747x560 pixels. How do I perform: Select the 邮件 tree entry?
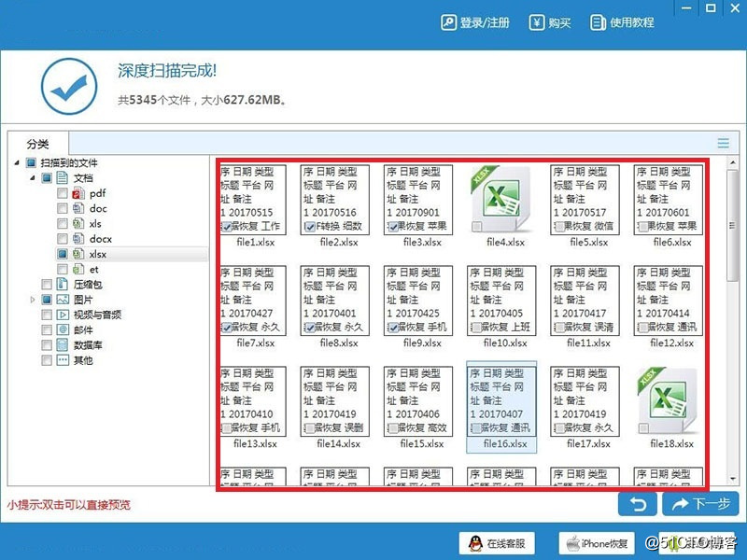(x=83, y=329)
